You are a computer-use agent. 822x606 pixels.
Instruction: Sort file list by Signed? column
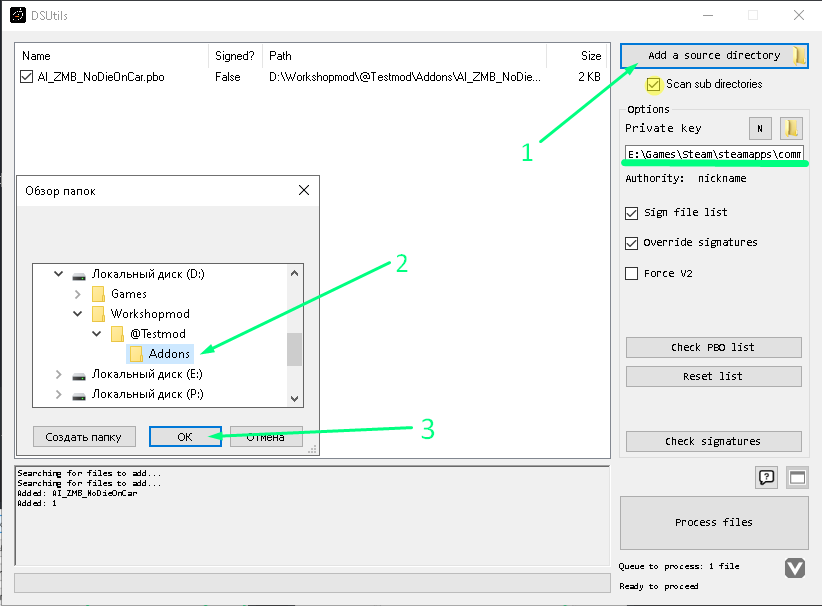235,56
